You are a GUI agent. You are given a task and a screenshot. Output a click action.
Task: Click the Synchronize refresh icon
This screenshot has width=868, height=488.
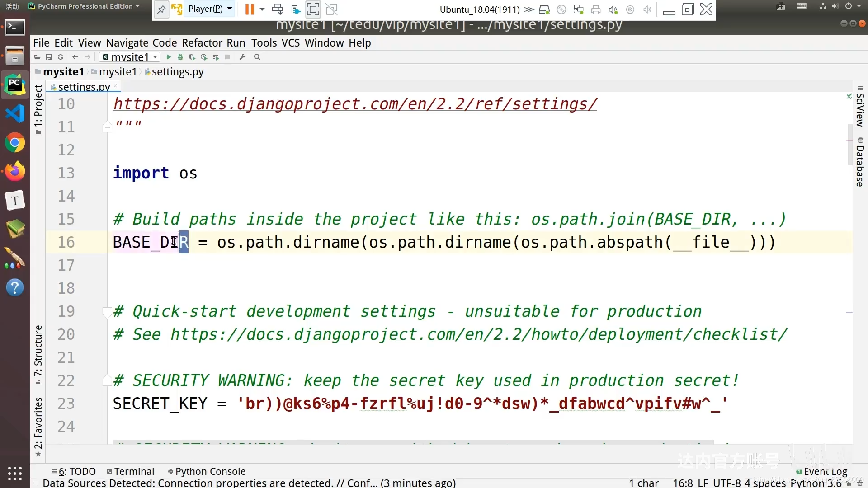(61, 57)
